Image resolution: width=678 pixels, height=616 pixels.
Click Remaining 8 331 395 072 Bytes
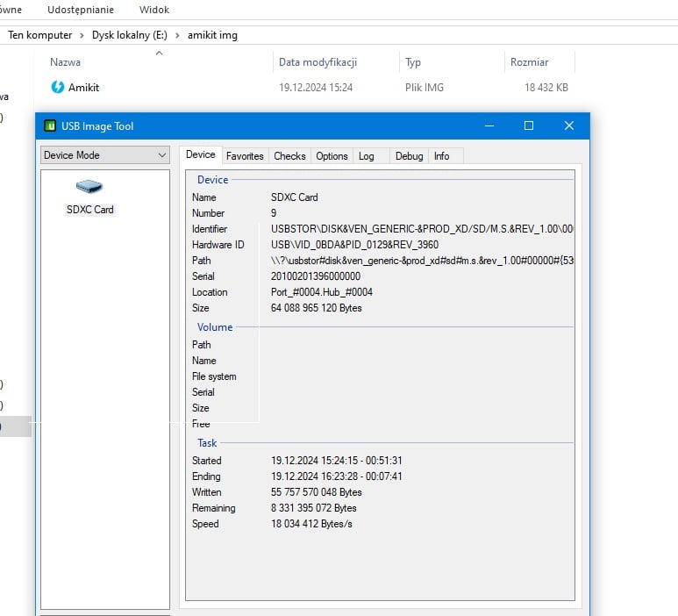click(x=313, y=508)
